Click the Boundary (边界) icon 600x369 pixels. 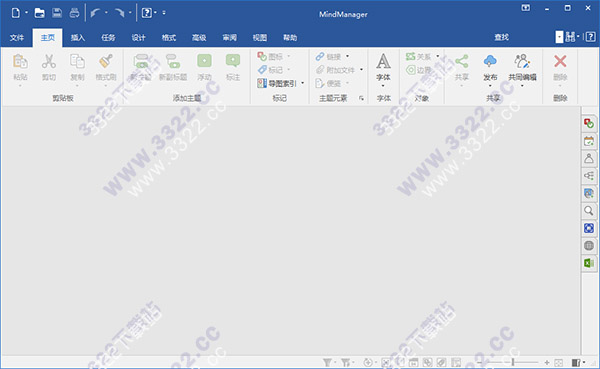(x=411, y=70)
